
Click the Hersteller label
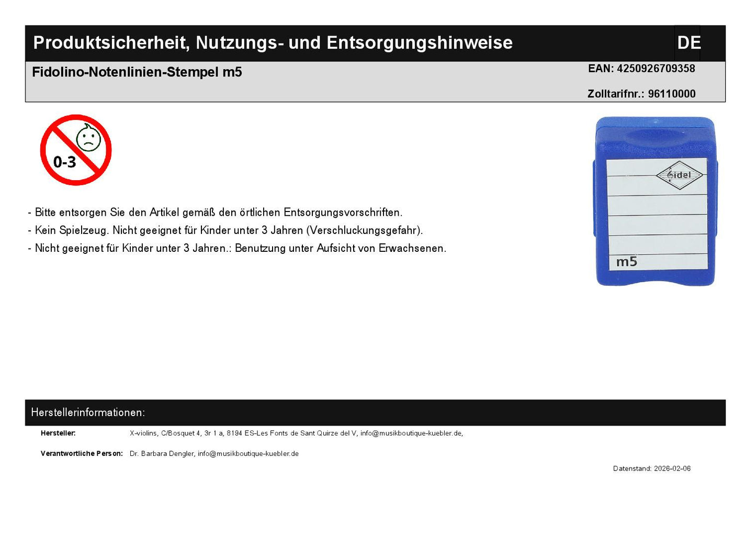58,433
